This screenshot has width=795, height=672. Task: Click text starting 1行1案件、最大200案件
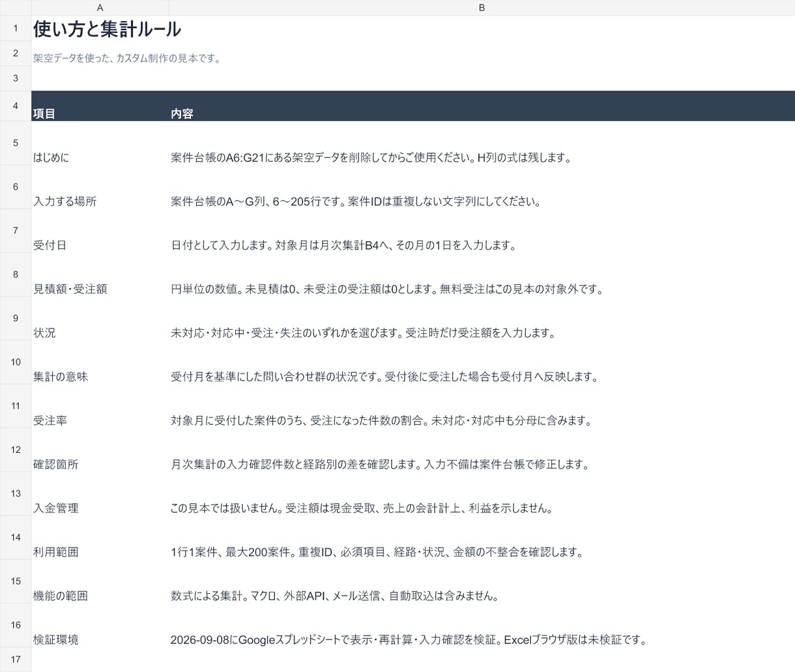[x=377, y=551]
